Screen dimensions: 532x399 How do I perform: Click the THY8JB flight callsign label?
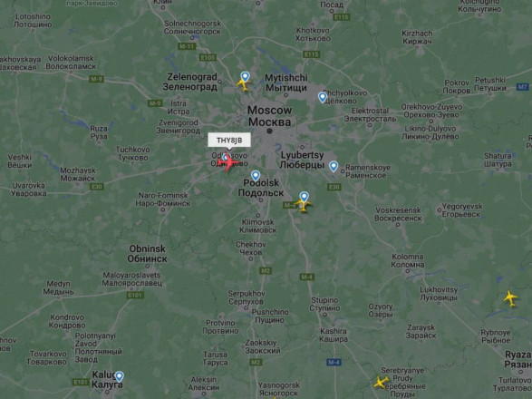tap(229, 141)
